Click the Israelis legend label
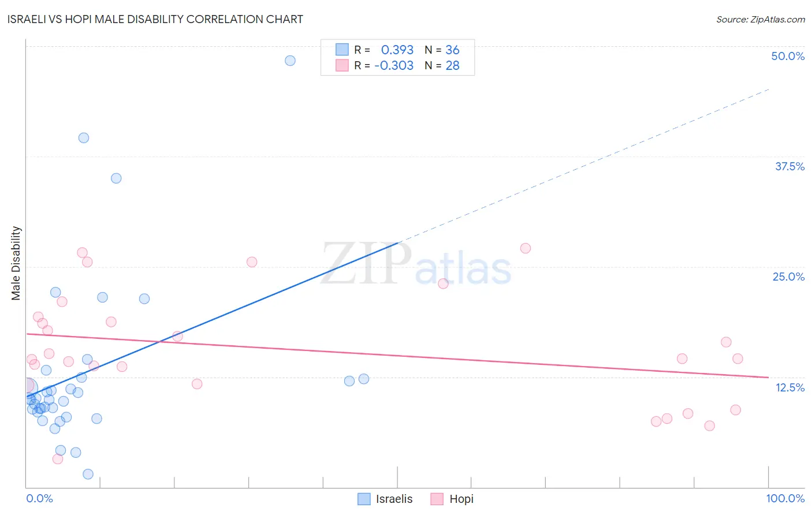This screenshot has height=515, width=812. 394,499
